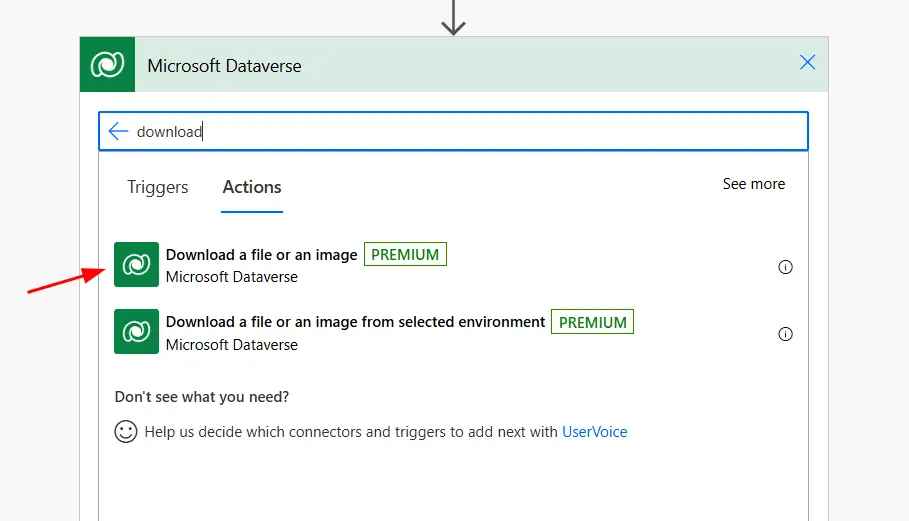
Task: Switch to the Triggers tab
Action: [x=158, y=187]
